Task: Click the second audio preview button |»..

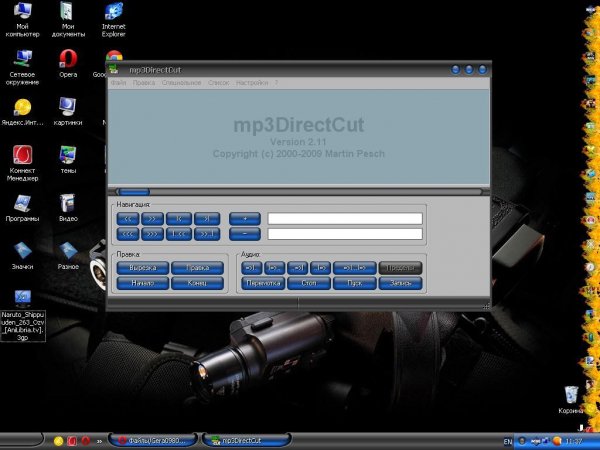Action: click(274, 268)
